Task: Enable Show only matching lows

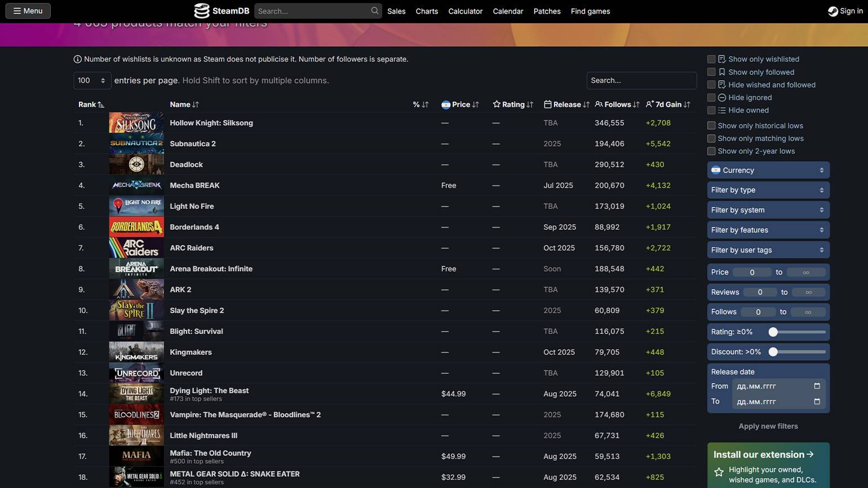Action: pyautogui.click(x=711, y=139)
